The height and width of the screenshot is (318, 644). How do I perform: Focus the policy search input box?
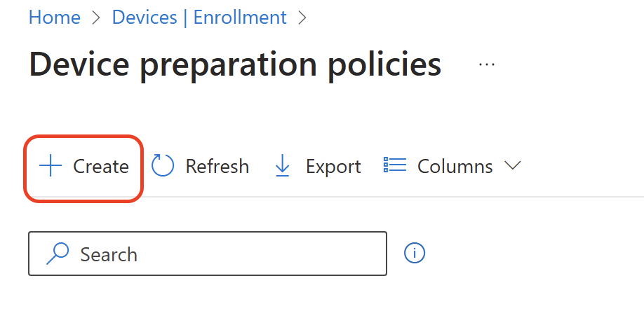tap(208, 254)
